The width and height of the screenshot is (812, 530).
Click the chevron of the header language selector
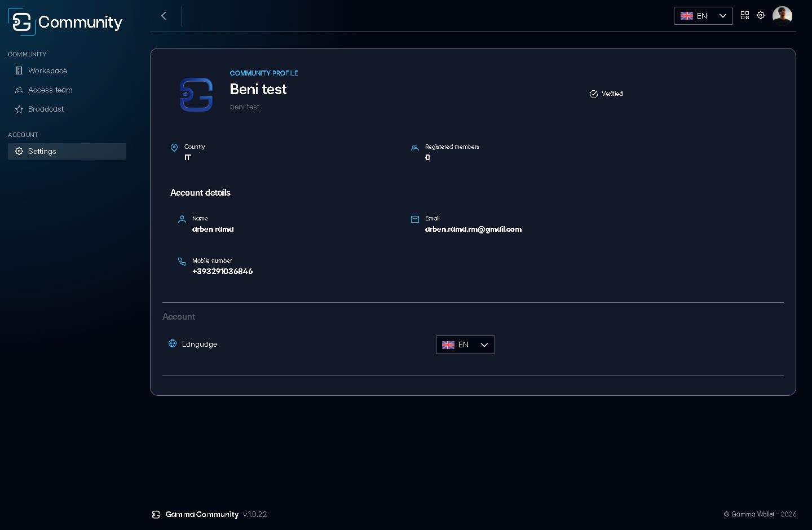point(722,16)
